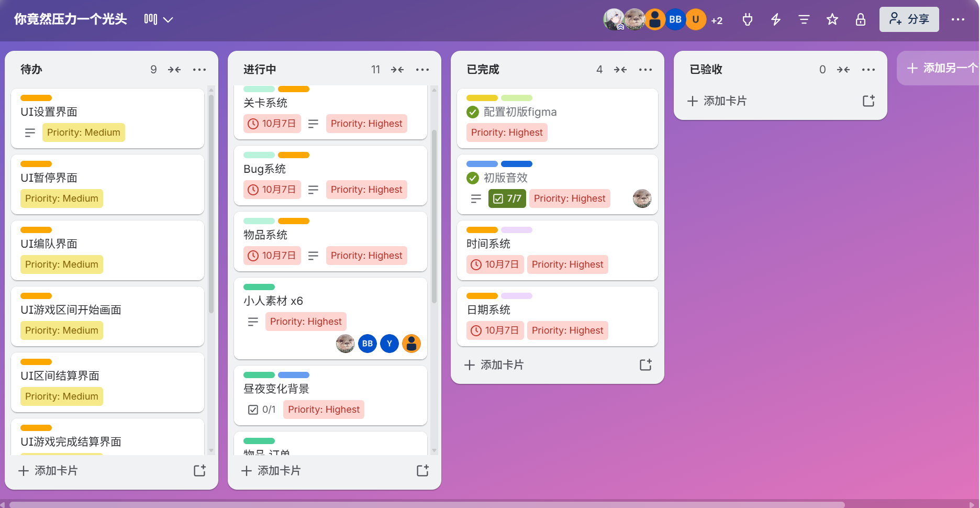Click 0/1 checklist badge on 昼夜变化背景

click(262, 410)
